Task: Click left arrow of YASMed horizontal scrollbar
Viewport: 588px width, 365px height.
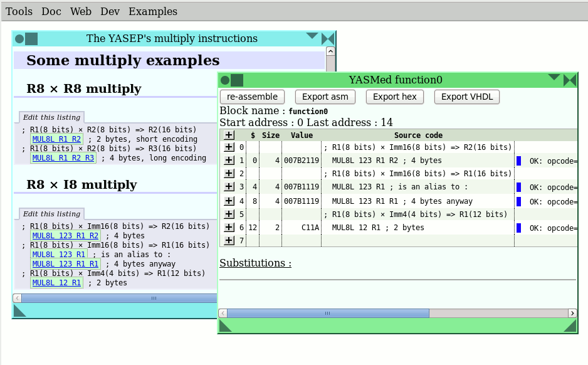Action: [223, 313]
